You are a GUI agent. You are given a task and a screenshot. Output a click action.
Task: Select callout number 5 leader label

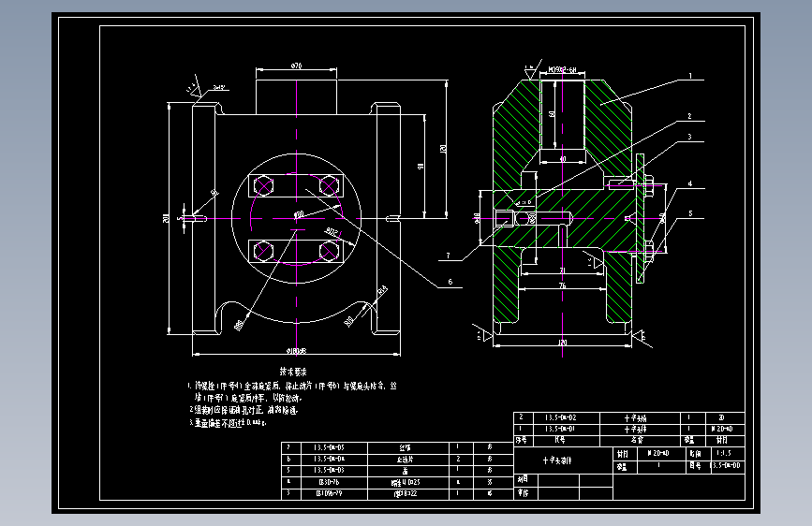pyautogui.click(x=690, y=212)
